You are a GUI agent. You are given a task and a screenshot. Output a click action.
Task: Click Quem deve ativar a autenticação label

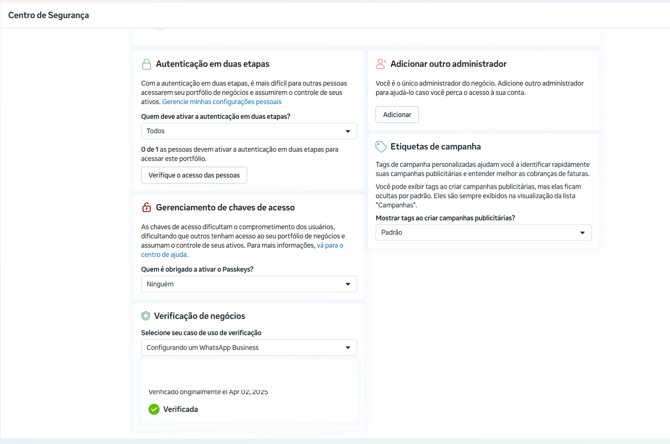tap(216, 116)
